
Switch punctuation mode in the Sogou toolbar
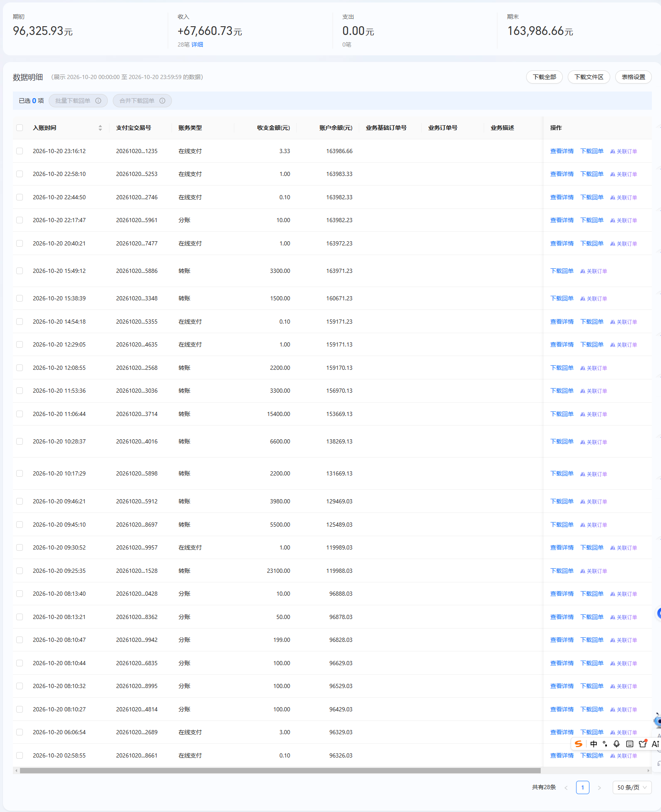(605, 744)
